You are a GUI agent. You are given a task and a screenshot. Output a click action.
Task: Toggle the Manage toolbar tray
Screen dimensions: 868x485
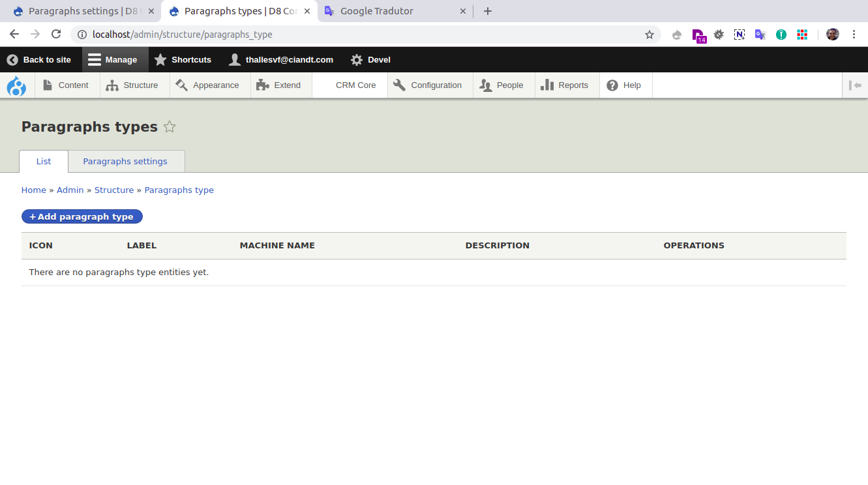[x=113, y=59]
